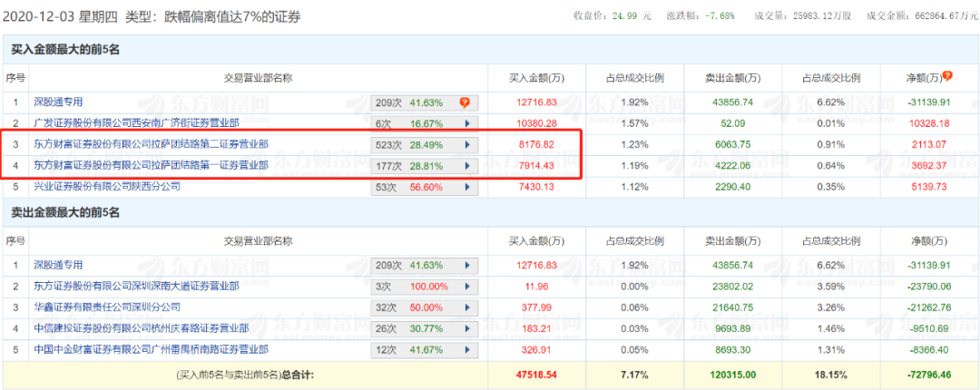Click the buy amount cell 7430.13

point(537,187)
